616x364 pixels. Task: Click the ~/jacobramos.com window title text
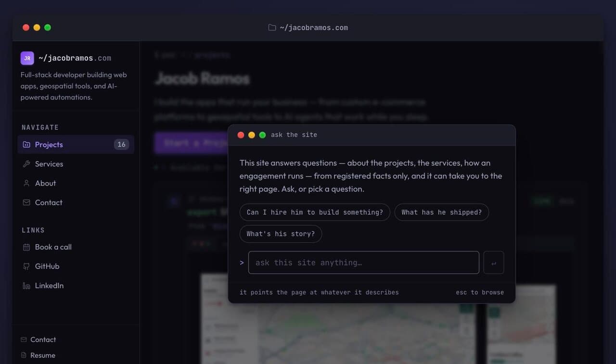tap(314, 28)
